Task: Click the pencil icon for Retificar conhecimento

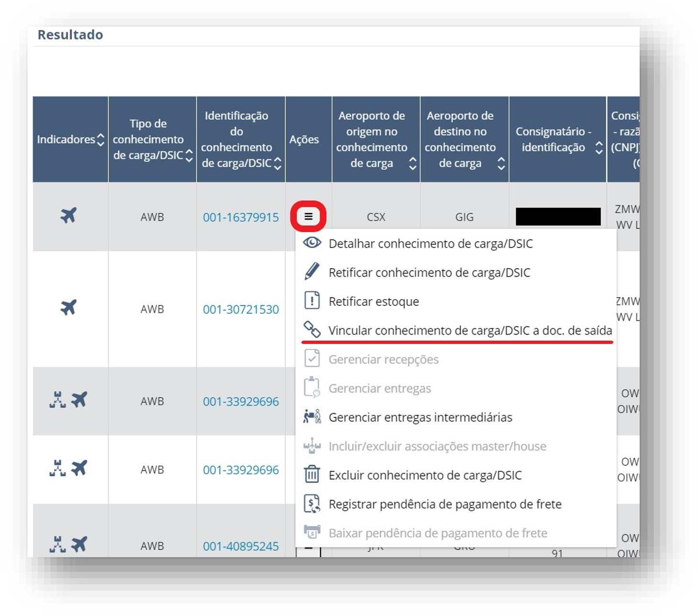Action: pos(312,271)
